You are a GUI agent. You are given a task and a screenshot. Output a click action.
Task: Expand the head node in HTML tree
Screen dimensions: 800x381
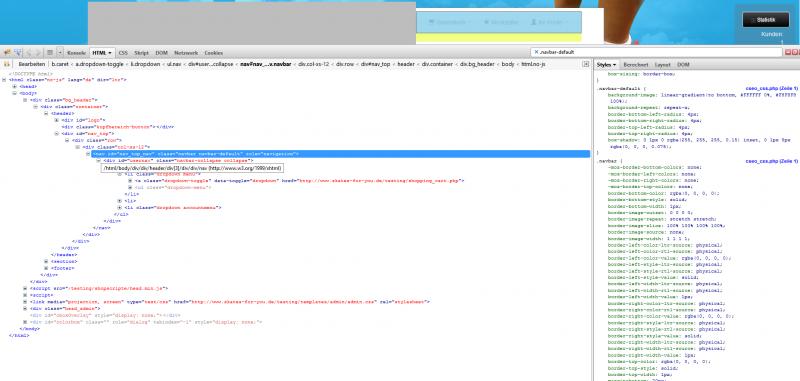15,87
